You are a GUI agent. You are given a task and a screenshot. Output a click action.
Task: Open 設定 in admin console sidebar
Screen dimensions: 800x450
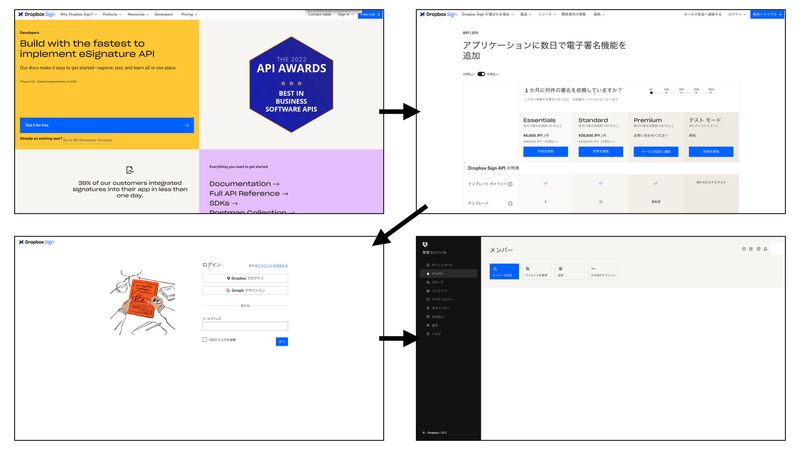tap(432, 325)
